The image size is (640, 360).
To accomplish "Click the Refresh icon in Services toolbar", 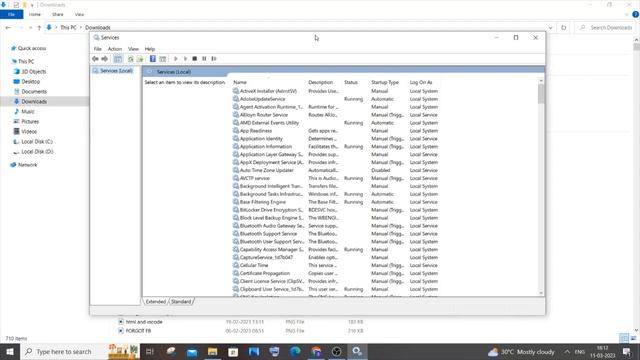I will [131, 59].
